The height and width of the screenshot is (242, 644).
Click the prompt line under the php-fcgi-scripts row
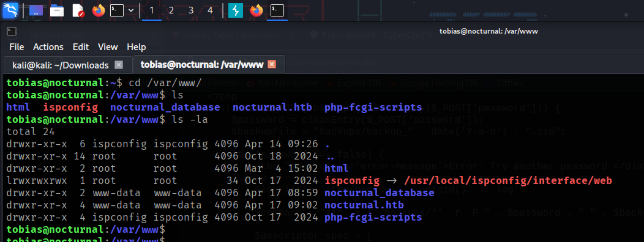86,230
